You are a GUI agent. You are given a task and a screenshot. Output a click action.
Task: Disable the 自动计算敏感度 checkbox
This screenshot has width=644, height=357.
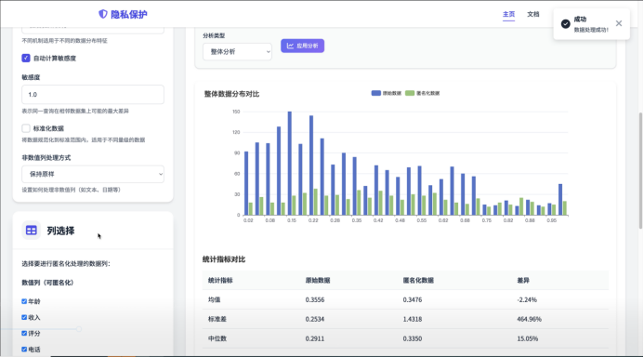26,58
